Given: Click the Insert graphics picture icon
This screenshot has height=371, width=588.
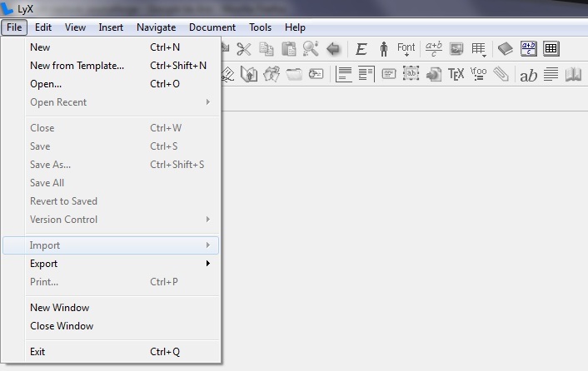Looking at the screenshot, I should pos(456,49).
